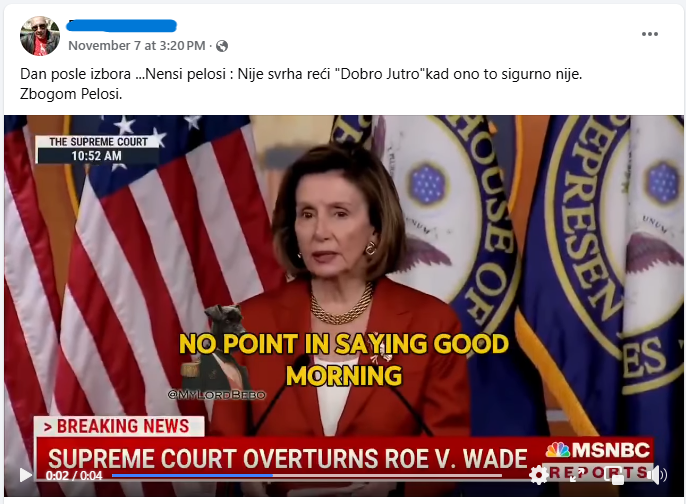686x504 pixels.
Task: Click the post caption text
Action: [301, 84]
